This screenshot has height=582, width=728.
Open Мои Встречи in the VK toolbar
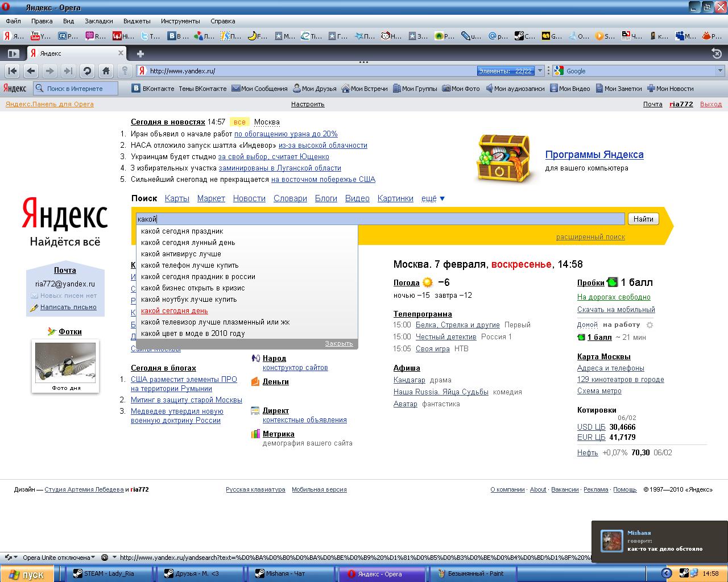(365, 88)
